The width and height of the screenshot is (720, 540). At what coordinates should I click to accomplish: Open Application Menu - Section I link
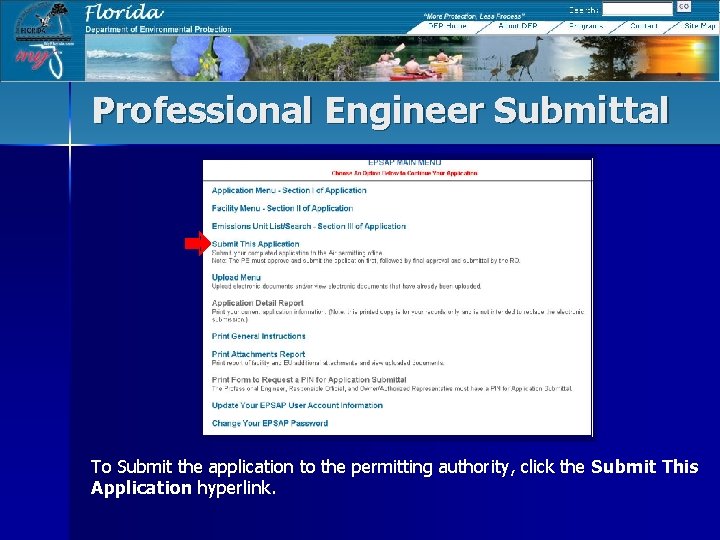tap(289, 190)
